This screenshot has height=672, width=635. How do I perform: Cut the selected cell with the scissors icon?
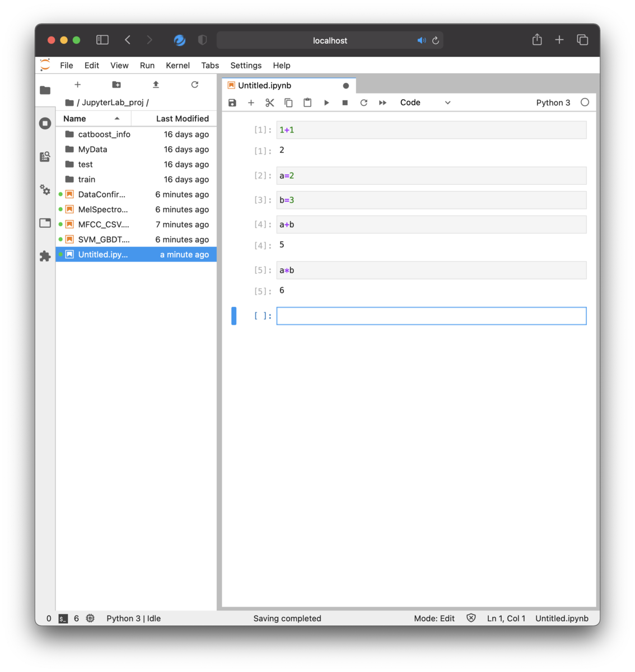tap(270, 102)
